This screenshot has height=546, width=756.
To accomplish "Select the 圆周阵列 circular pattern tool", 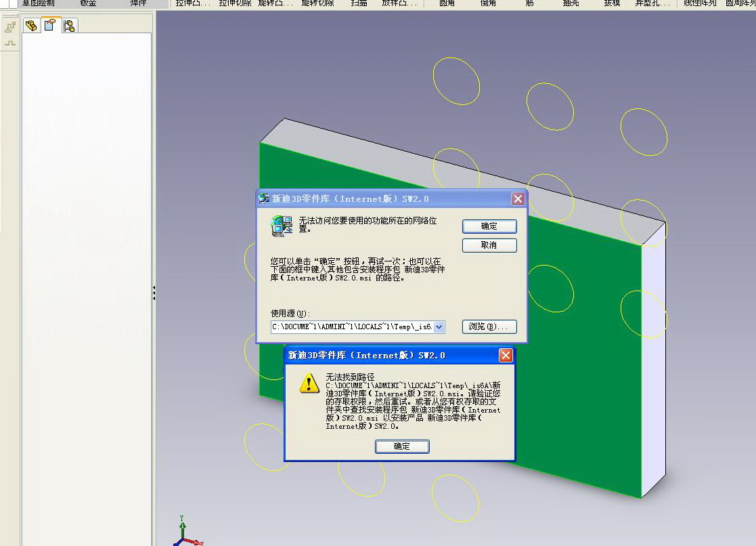I will tap(740, 3).
